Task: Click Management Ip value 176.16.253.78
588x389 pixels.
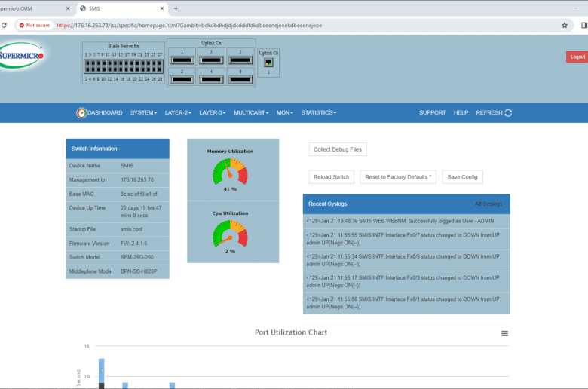Action: pos(137,179)
